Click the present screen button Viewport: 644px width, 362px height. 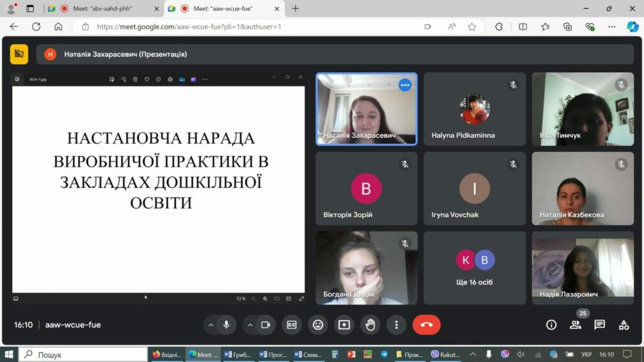pos(344,325)
